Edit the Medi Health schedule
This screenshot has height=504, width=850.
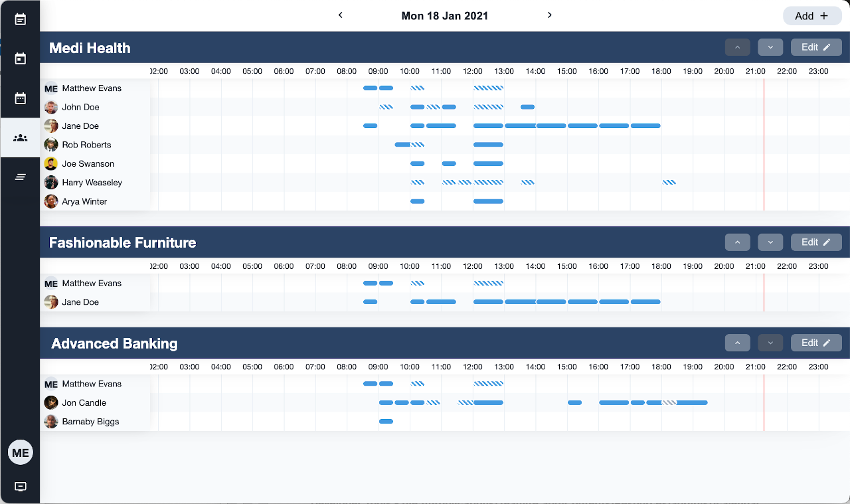815,46
